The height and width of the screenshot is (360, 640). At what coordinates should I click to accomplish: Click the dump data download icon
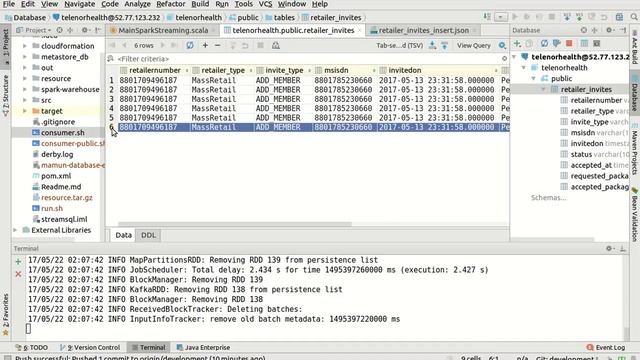pyautogui.click(x=432, y=45)
